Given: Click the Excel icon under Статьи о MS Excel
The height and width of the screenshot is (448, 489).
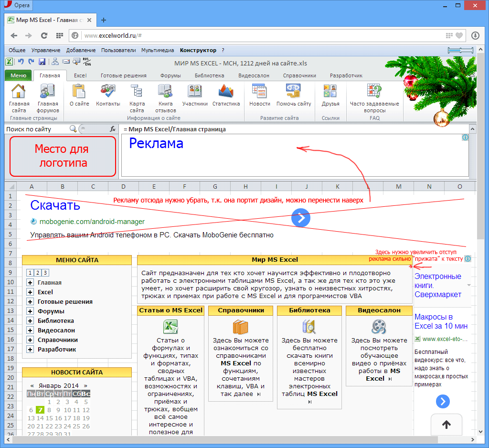Looking at the screenshot, I should 170,327.
